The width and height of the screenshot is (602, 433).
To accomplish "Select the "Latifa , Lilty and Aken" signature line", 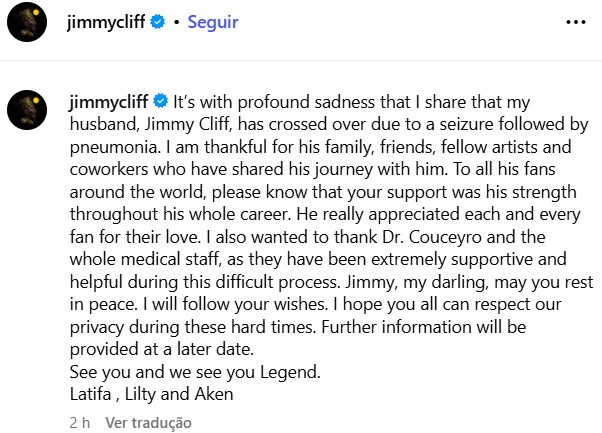I will (x=153, y=393).
